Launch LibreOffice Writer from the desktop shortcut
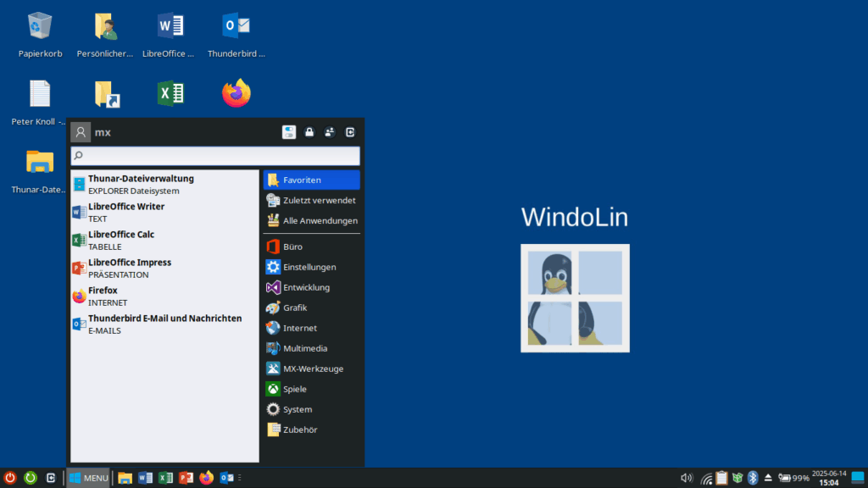This screenshot has height=488, width=868. point(170,25)
